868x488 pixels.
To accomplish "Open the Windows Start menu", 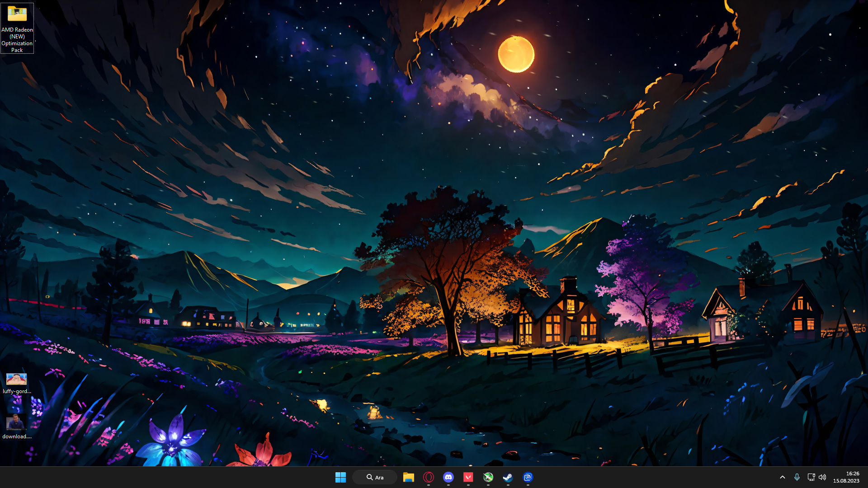I will click(x=340, y=477).
